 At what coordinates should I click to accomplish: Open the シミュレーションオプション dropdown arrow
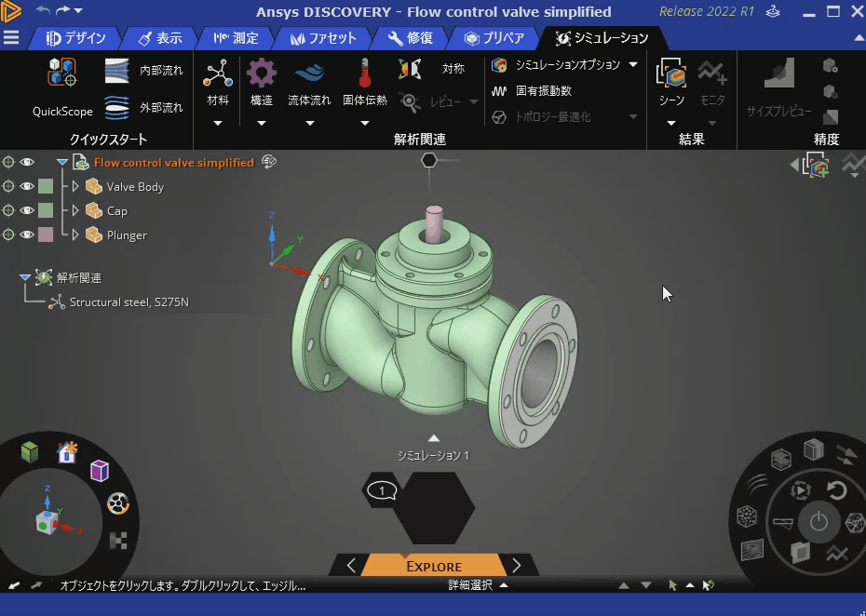[633, 64]
